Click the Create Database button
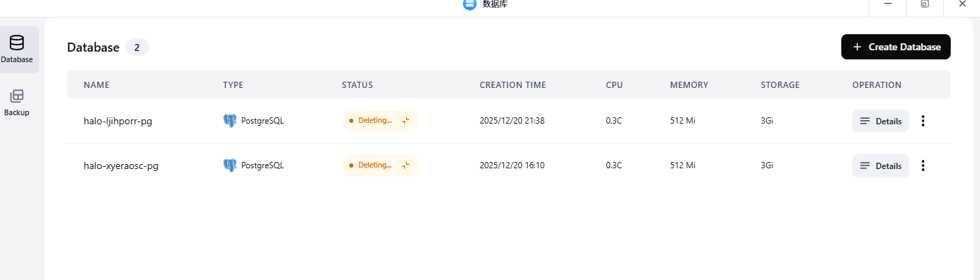 [896, 47]
